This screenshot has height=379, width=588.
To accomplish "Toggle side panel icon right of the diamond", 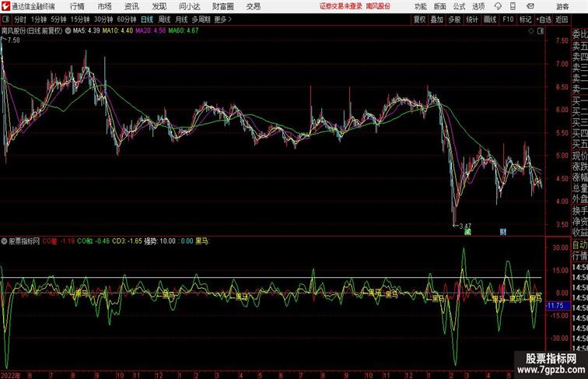I will [x=541, y=31].
